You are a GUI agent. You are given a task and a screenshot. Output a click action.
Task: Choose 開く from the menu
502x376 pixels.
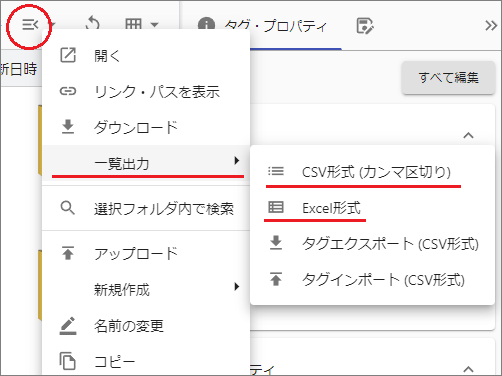tap(146, 55)
